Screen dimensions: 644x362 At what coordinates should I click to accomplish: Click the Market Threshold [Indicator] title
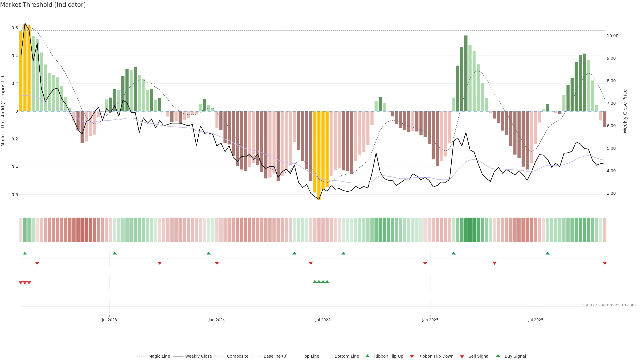43,5
